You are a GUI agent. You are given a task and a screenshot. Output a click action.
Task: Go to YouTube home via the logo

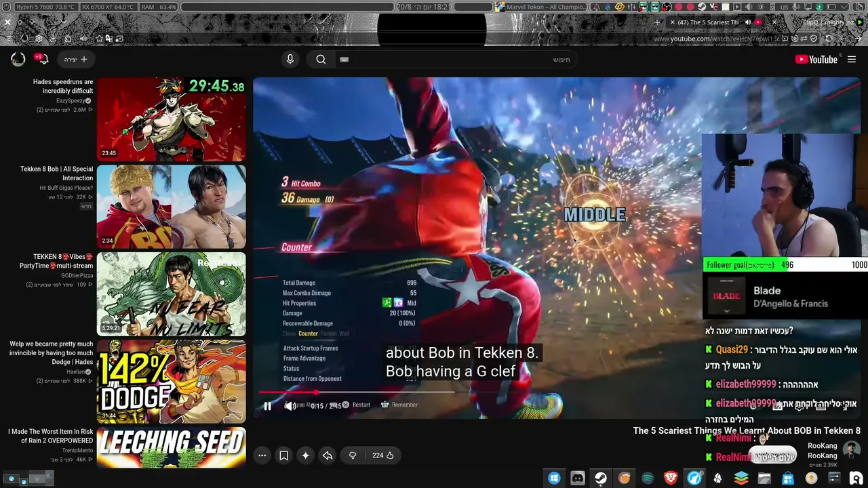point(816,60)
